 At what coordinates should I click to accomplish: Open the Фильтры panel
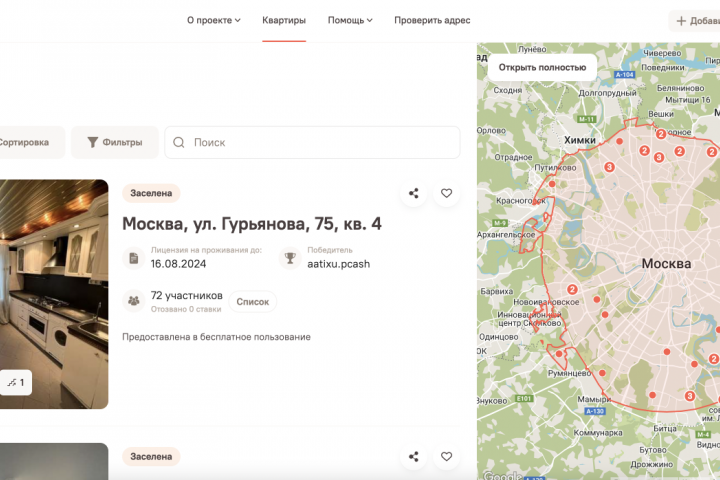coord(115,142)
